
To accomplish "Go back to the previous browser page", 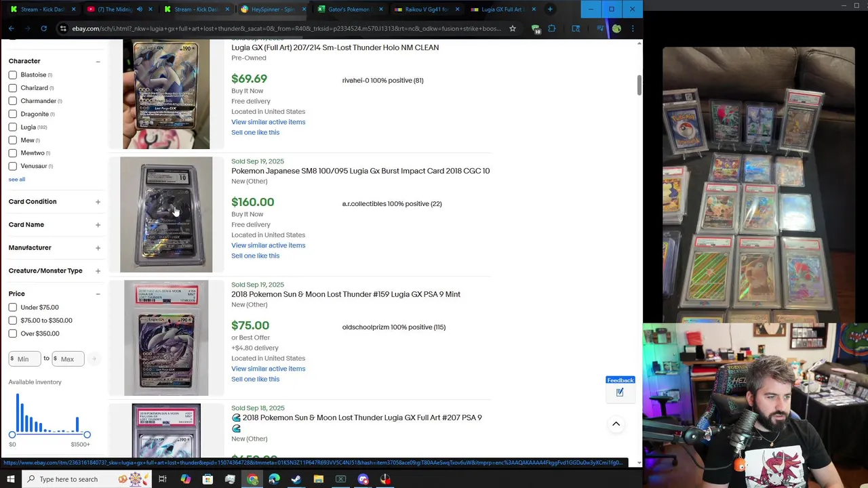I will tap(12, 28).
